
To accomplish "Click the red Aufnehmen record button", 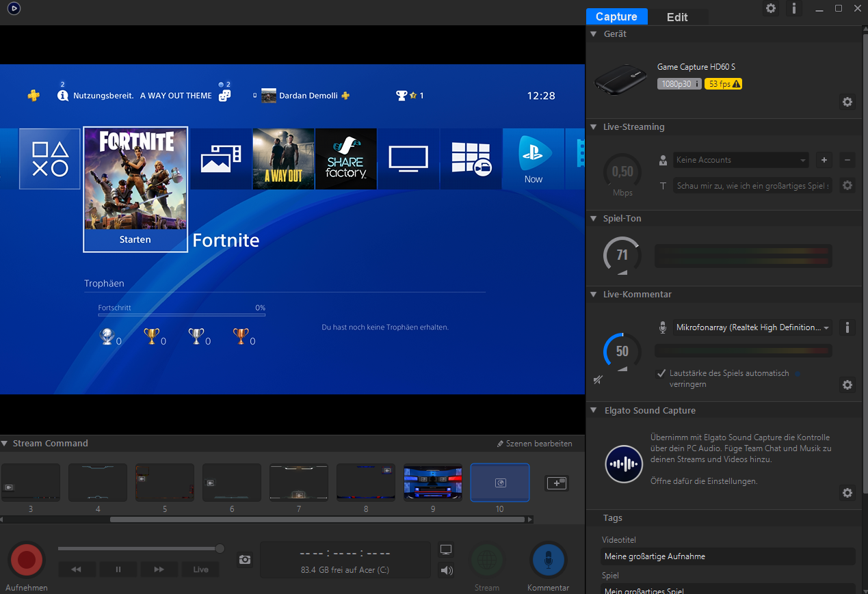I will pyautogui.click(x=27, y=560).
